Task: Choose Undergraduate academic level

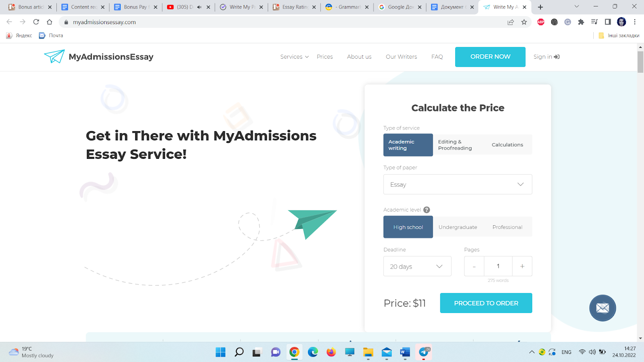Action: click(x=458, y=227)
